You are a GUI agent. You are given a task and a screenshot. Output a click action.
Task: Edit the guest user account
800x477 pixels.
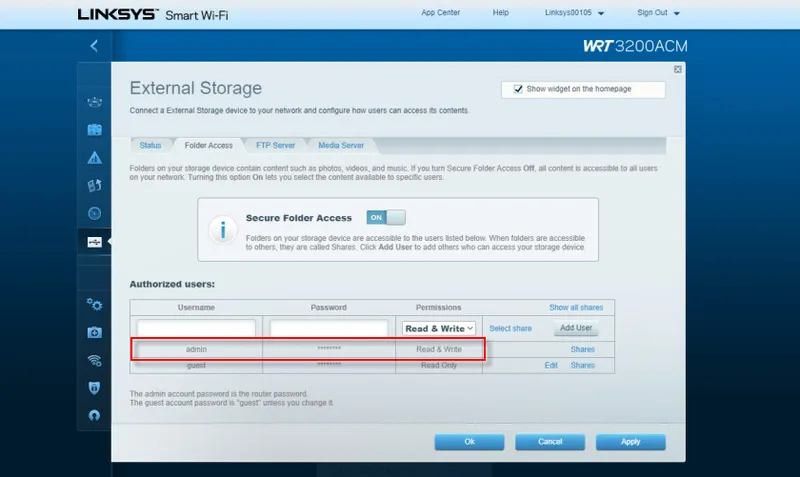pos(551,365)
